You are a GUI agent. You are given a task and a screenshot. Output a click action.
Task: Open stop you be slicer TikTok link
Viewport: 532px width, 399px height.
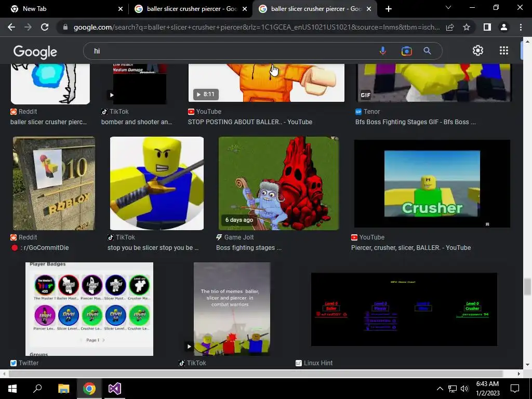click(153, 248)
